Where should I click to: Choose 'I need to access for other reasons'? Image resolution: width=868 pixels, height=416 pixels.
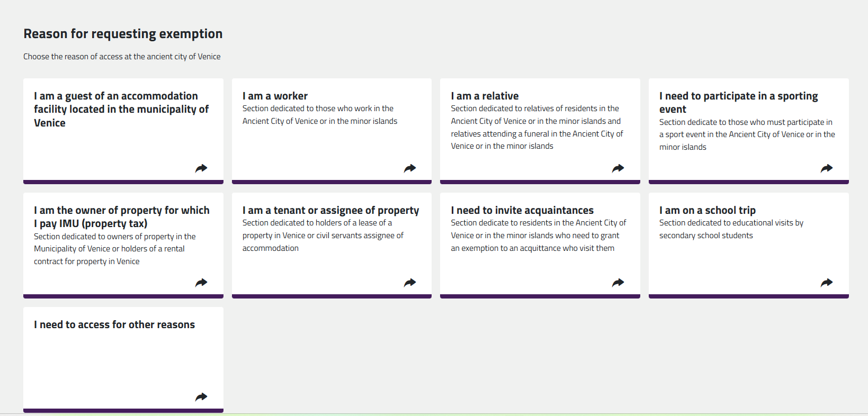[x=114, y=324]
